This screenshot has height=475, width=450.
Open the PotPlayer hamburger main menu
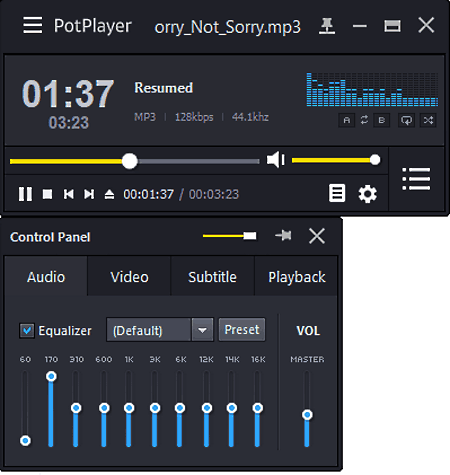pos(33,26)
